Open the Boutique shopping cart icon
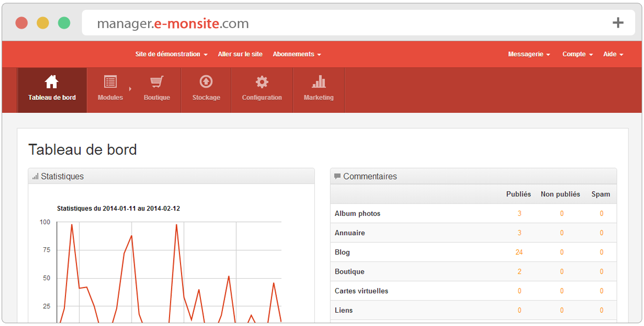644x326 pixels. tap(157, 81)
